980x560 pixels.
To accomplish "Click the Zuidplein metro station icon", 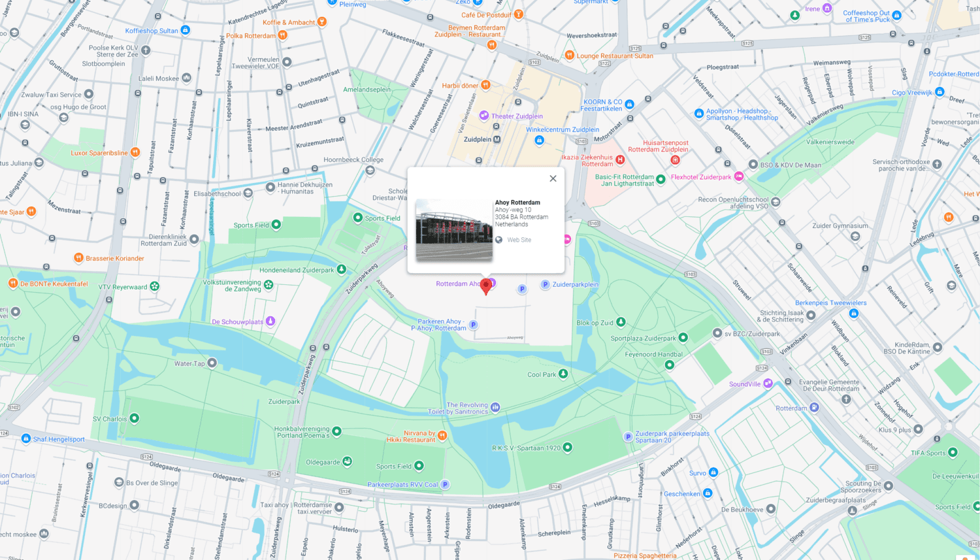I will (497, 139).
